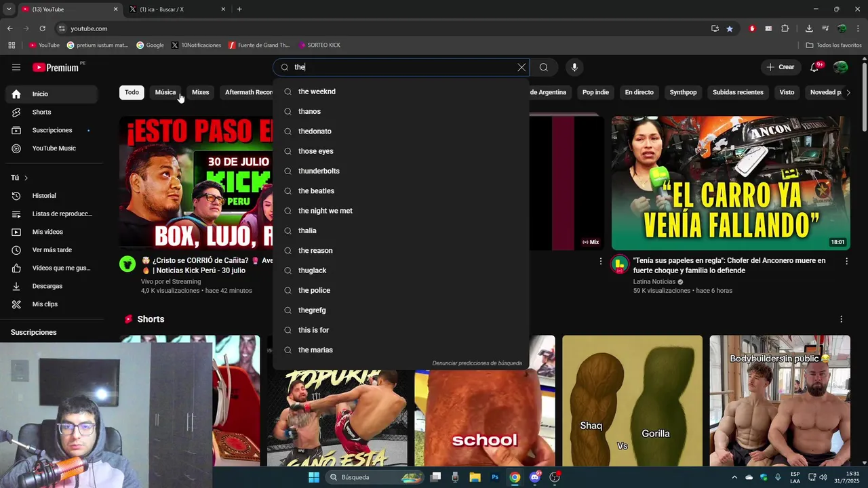Clear the search text with X icon
This screenshot has width=868, height=488.
pyautogui.click(x=521, y=67)
